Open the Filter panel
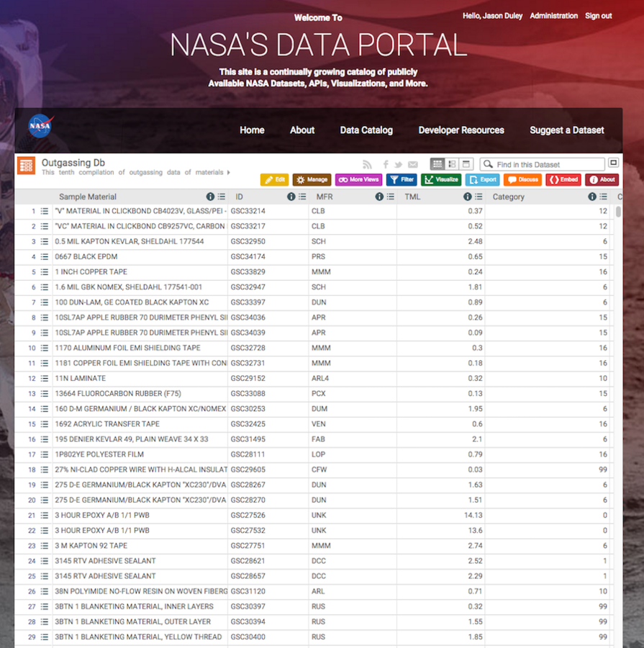This screenshot has height=648, width=644. coord(402,180)
